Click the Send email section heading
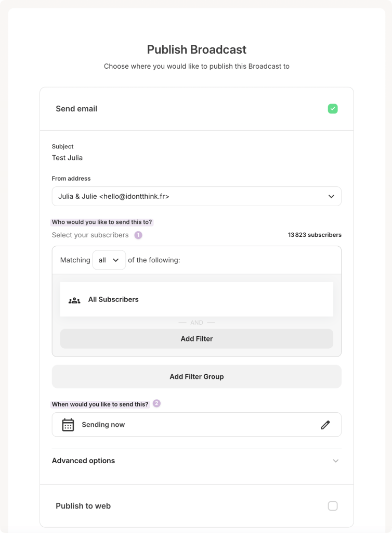The width and height of the screenshot is (392, 533). point(76,109)
